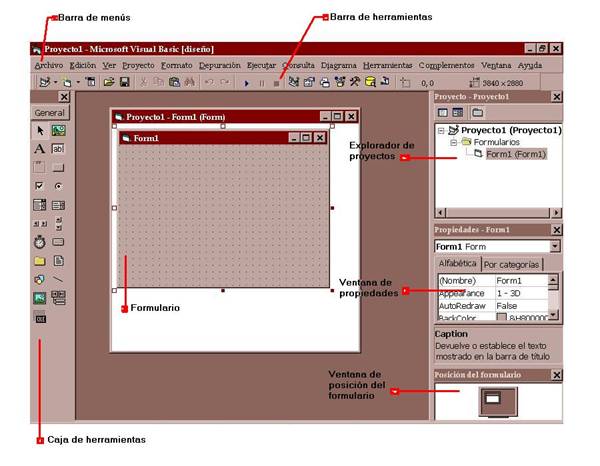Screen dimensions: 600x466
Task: Open the Toolbox via hammer toolbar icon
Action: (355, 82)
